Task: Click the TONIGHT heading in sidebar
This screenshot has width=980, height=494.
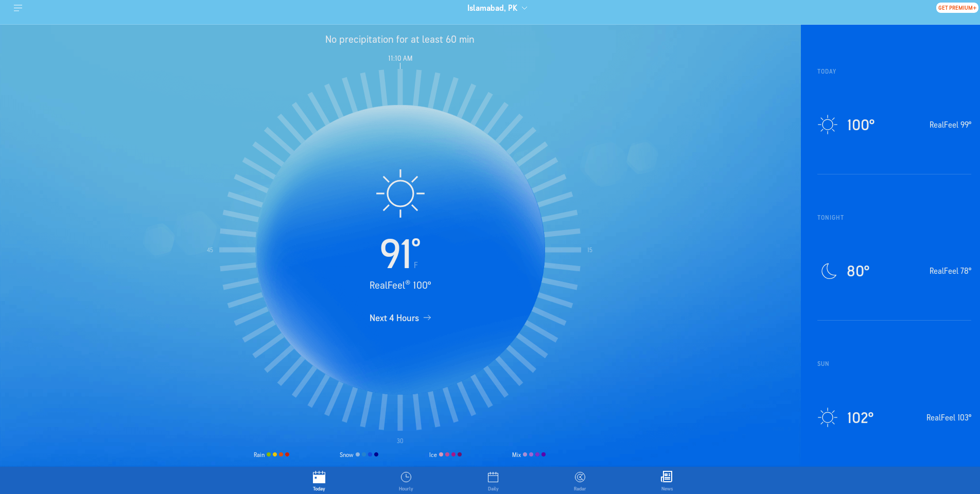Action: [830, 218]
